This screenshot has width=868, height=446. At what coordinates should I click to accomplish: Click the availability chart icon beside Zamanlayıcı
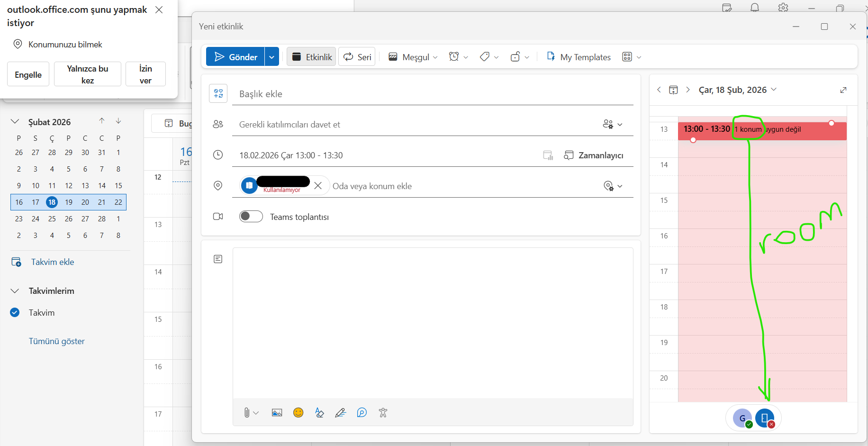click(x=548, y=155)
